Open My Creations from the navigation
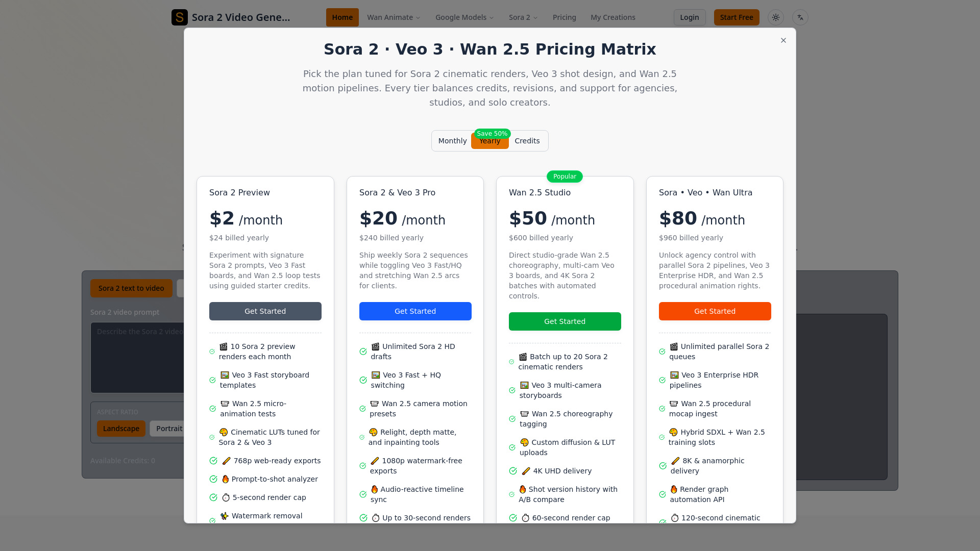Viewport: 980px width, 551px height. coord(612,17)
